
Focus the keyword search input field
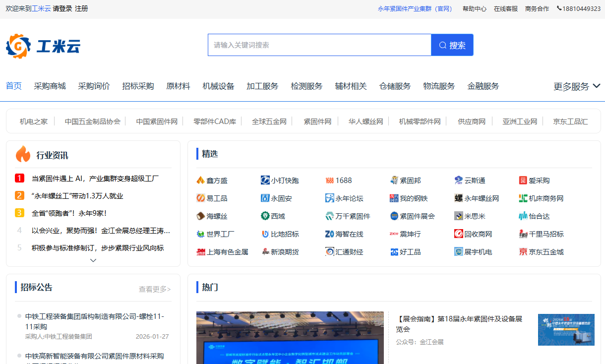[319, 45]
